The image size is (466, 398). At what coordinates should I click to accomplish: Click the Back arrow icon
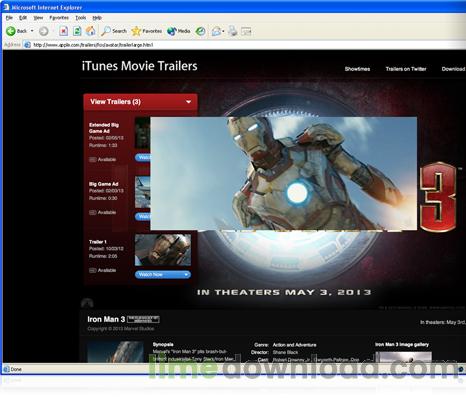tap(11, 31)
